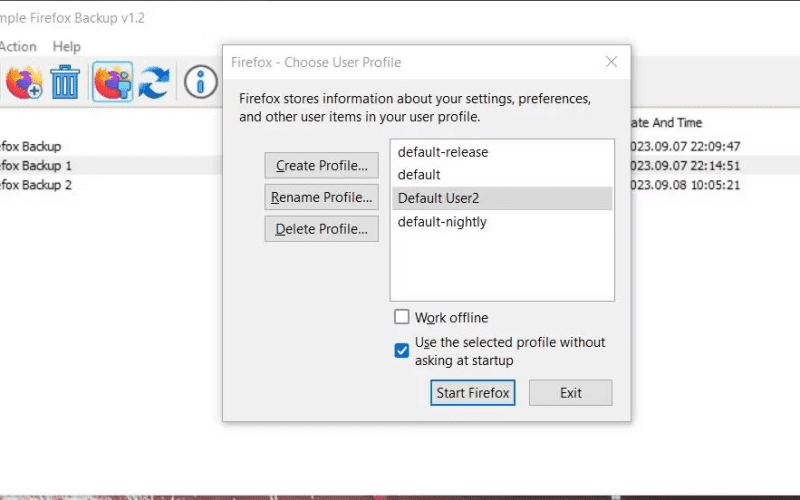Open the Info circle icon
This screenshot has width=800, height=500.
point(201,82)
